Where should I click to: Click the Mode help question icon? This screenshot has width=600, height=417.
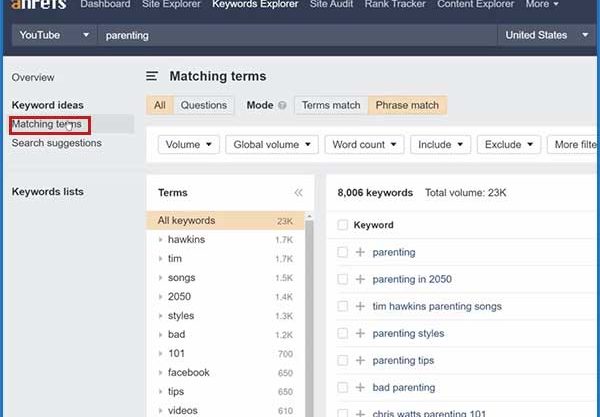(282, 105)
